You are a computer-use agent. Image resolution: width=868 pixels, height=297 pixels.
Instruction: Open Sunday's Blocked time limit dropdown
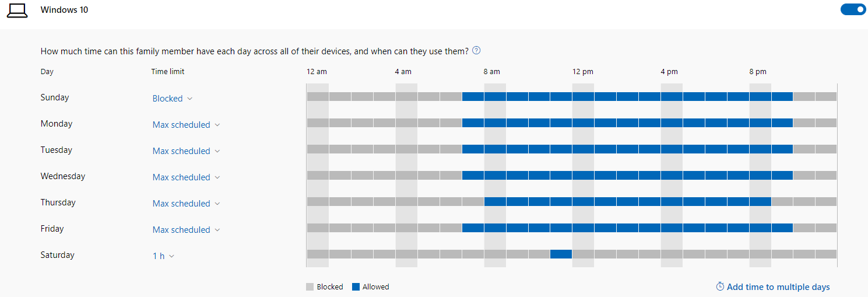coord(173,99)
